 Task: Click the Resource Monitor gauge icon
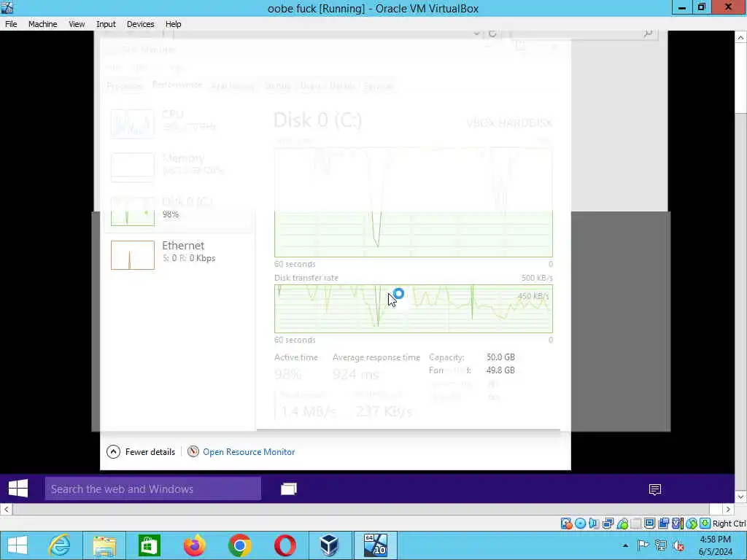click(x=193, y=451)
